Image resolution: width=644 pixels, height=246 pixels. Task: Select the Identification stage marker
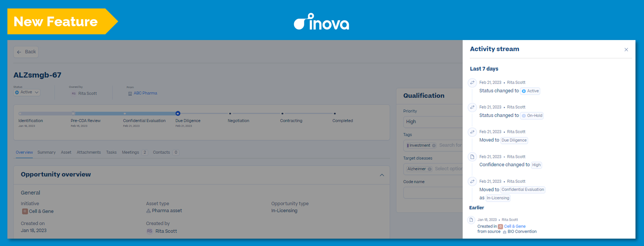point(20,114)
